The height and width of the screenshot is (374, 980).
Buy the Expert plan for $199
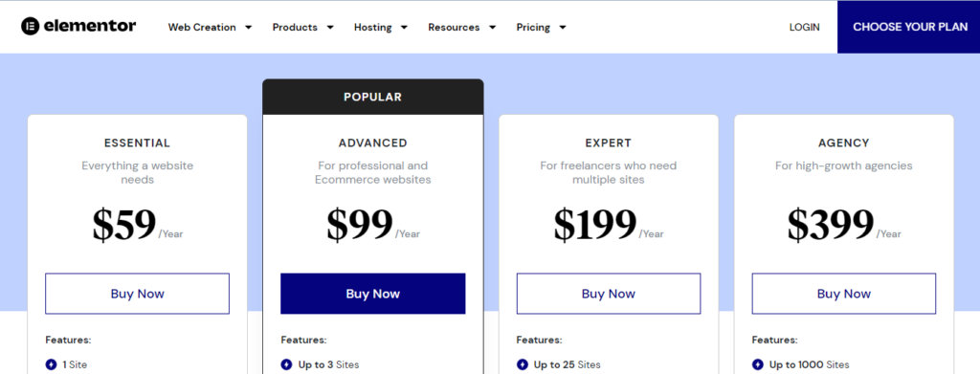tap(609, 294)
